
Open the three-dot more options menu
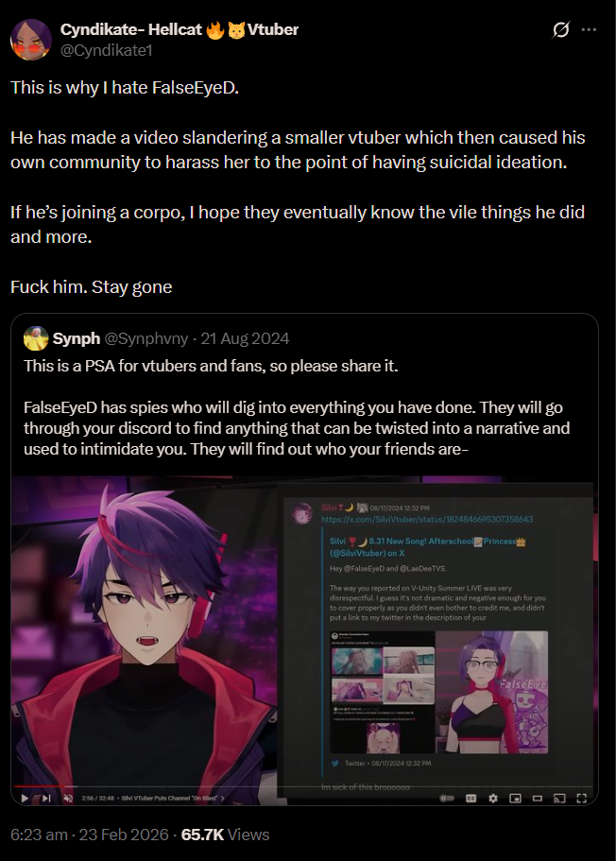click(589, 29)
